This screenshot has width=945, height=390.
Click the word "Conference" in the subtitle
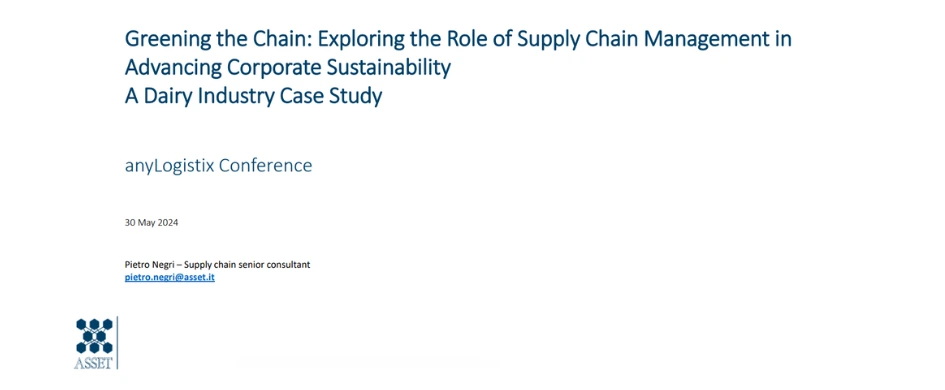pyautogui.click(x=265, y=166)
